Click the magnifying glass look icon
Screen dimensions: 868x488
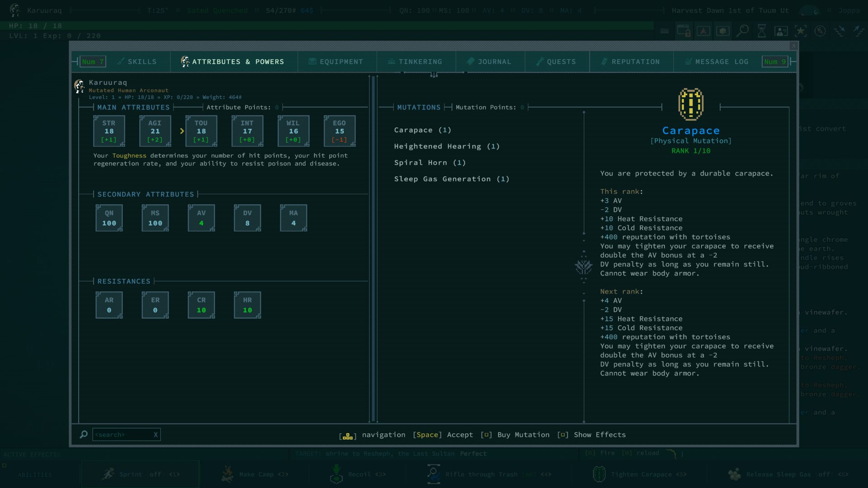click(x=742, y=31)
